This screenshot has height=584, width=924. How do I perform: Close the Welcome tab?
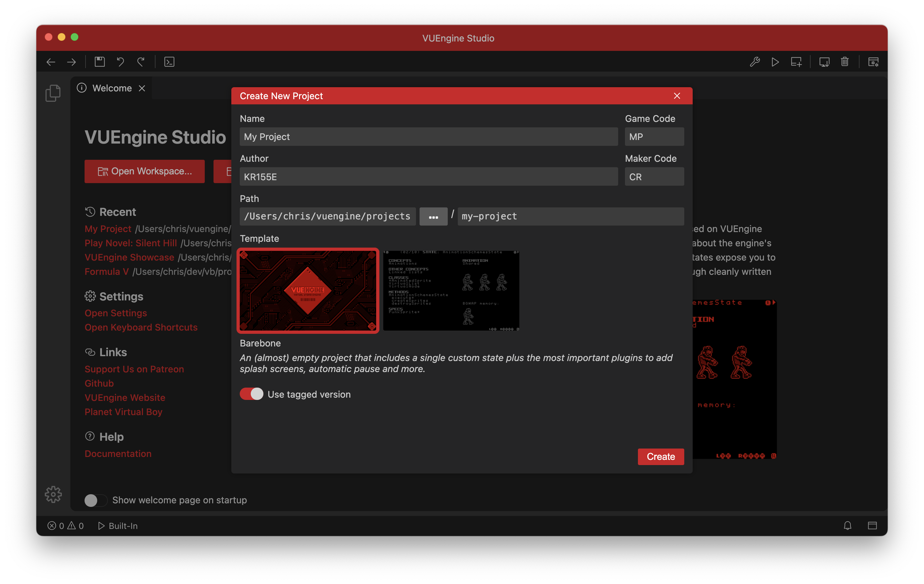(x=142, y=88)
